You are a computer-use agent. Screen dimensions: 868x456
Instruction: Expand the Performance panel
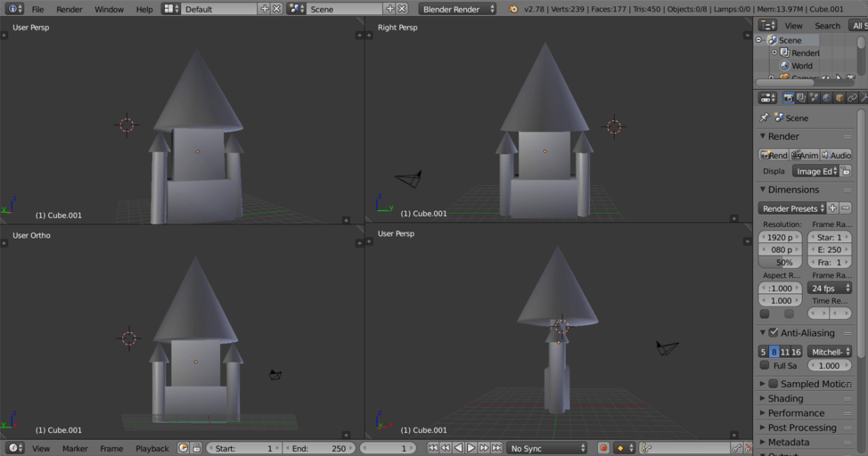pyautogui.click(x=762, y=413)
